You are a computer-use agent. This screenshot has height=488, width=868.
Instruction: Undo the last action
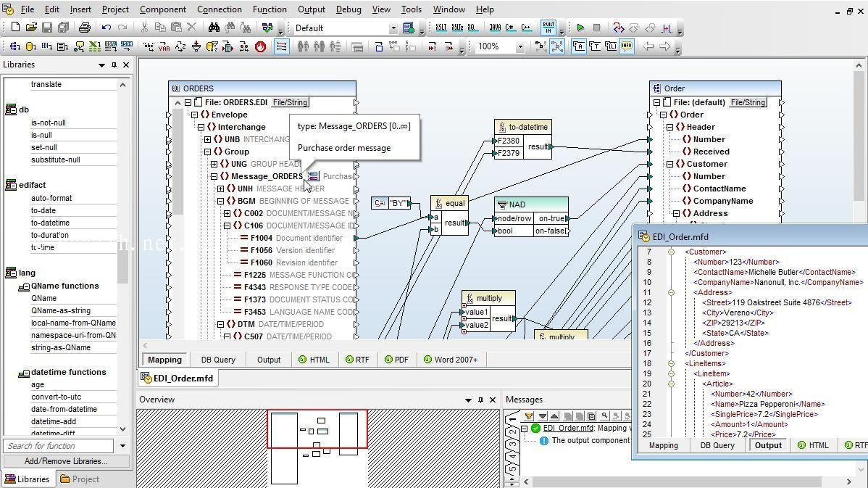pyautogui.click(x=107, y=27)
